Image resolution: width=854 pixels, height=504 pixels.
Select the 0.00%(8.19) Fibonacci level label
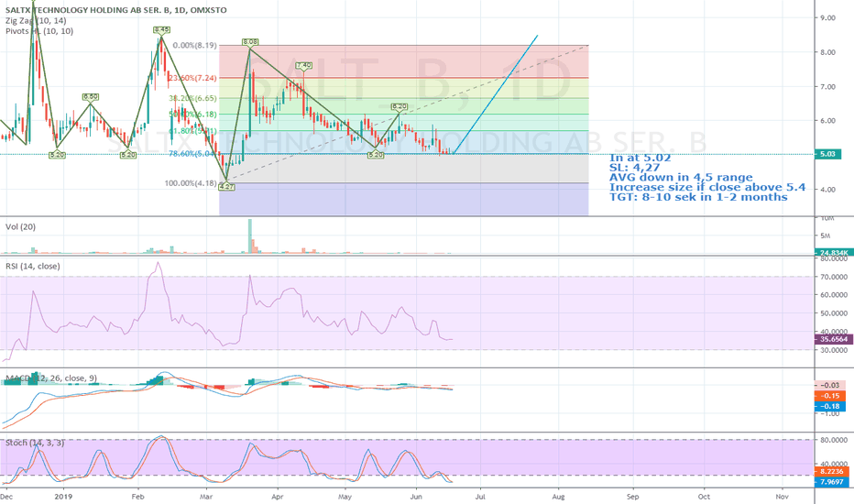coord(194,45)
